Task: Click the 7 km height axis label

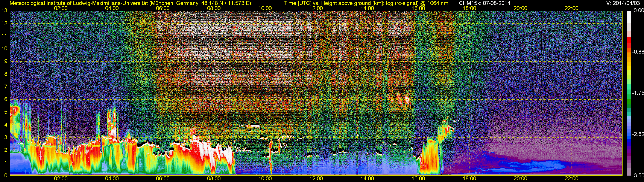Action: coord(6,87)
